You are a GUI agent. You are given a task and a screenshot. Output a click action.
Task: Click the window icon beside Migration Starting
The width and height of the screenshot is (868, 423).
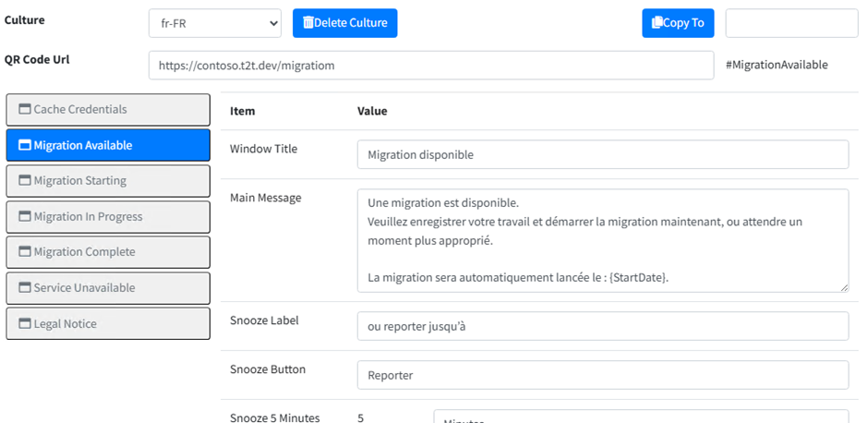[x=25, y=181]
